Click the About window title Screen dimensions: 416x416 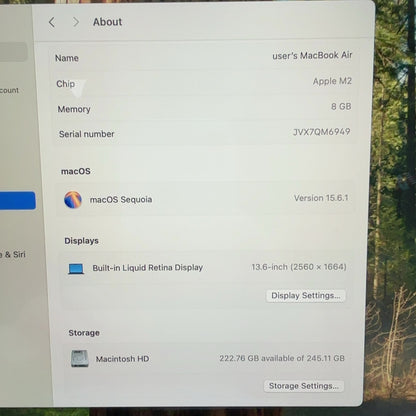click(x=107, y=22)
